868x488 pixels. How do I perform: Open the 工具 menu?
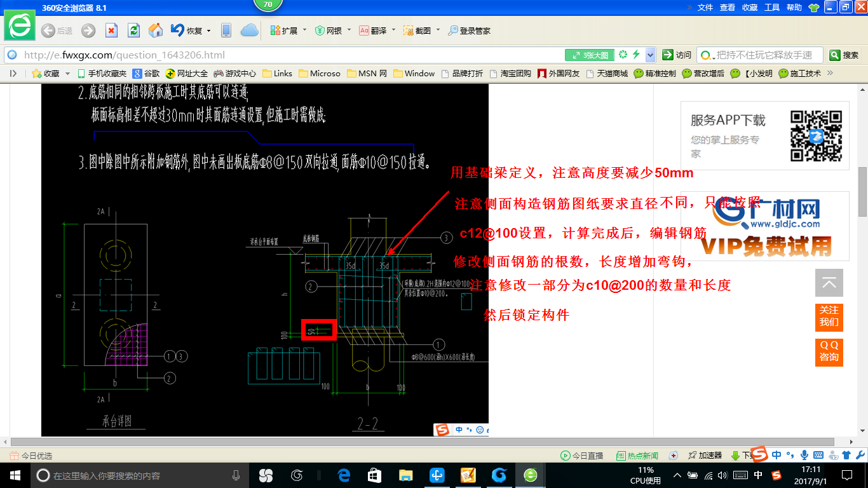click(772, 8)
